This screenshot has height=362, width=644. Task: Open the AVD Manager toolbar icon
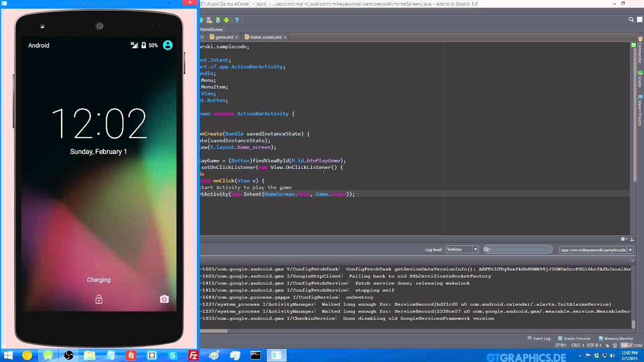209,20
